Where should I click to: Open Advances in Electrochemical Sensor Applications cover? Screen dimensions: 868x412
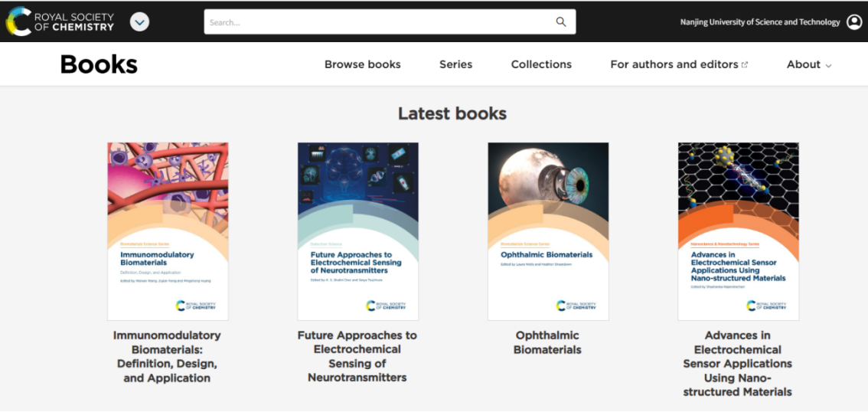738,231
